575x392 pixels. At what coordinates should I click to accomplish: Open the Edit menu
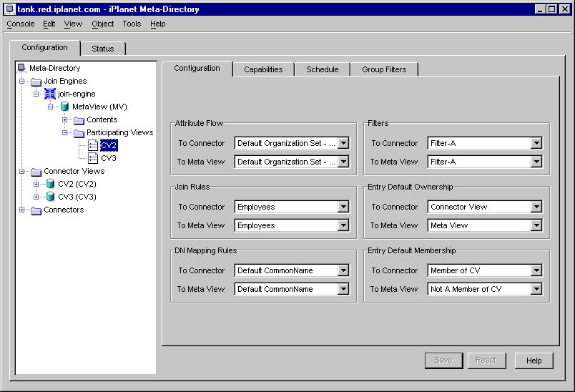[x=49, y=24]
